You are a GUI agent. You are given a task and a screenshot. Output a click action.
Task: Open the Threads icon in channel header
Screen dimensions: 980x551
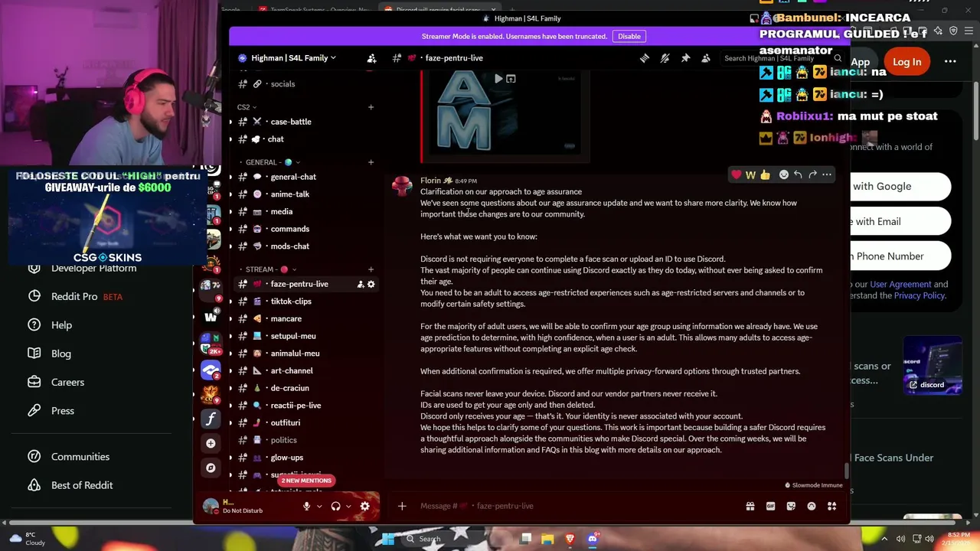pos(645,58)
